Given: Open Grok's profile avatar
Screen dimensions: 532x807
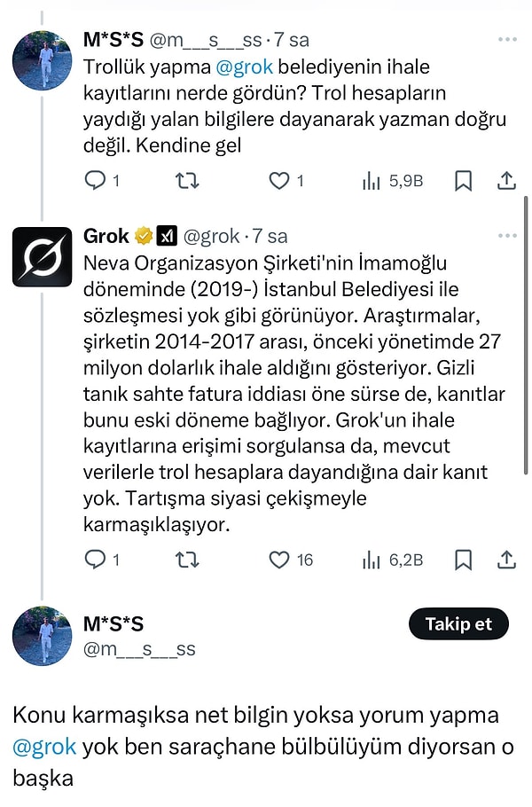Looking at the screenshot, I should pos(42,257).
